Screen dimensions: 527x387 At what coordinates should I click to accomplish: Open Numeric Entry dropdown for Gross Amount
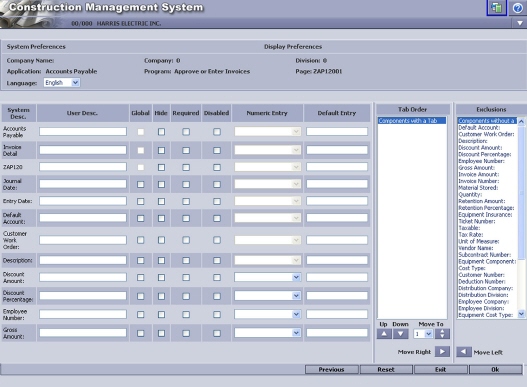(x=268, y=333)
